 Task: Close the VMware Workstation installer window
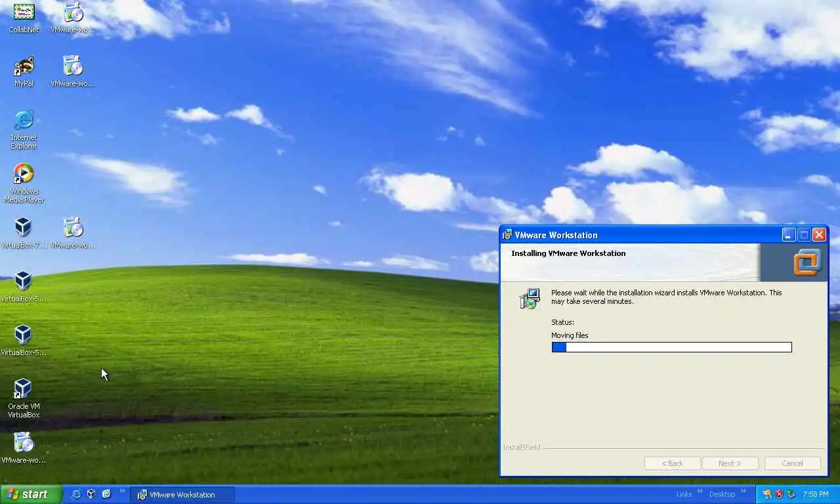[x=819, y=235]
